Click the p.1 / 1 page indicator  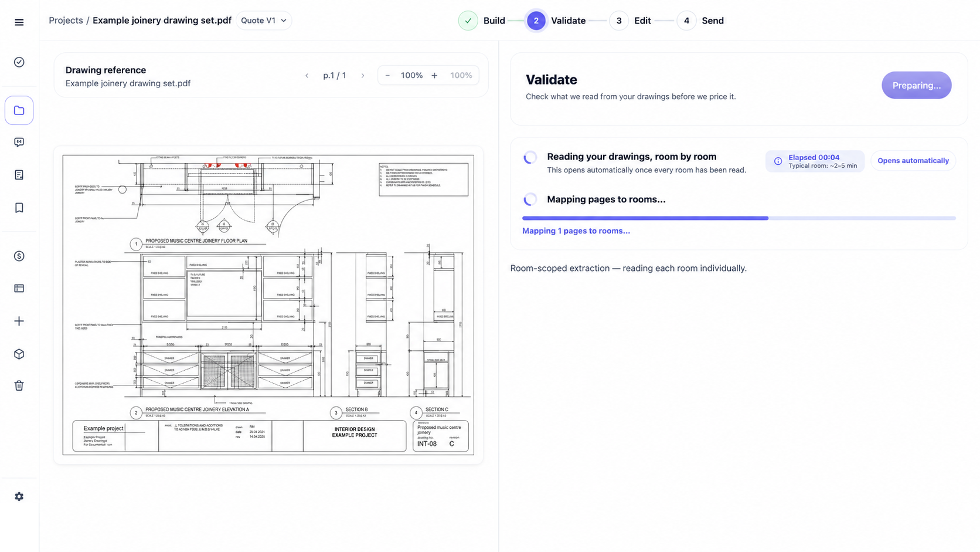(335, 76)
